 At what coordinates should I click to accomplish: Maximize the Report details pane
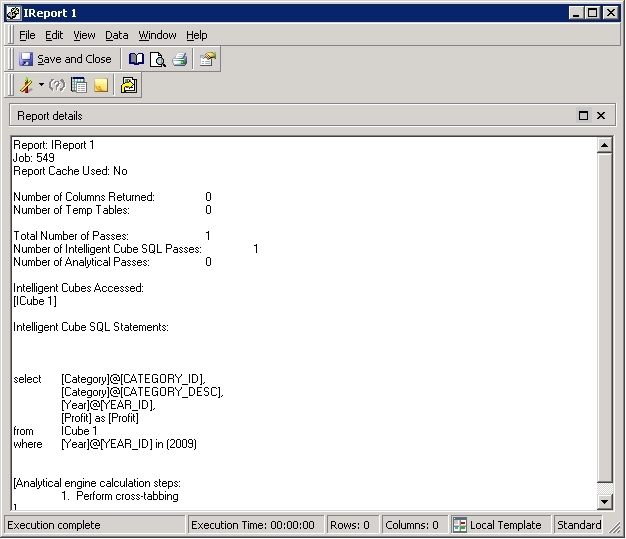[583, 115]
